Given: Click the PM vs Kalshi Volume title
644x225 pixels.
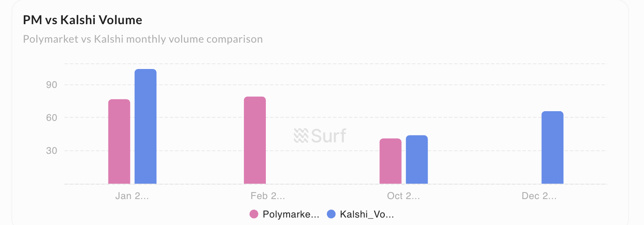Looking at the screenshot, I should click(x=82, y=20).
